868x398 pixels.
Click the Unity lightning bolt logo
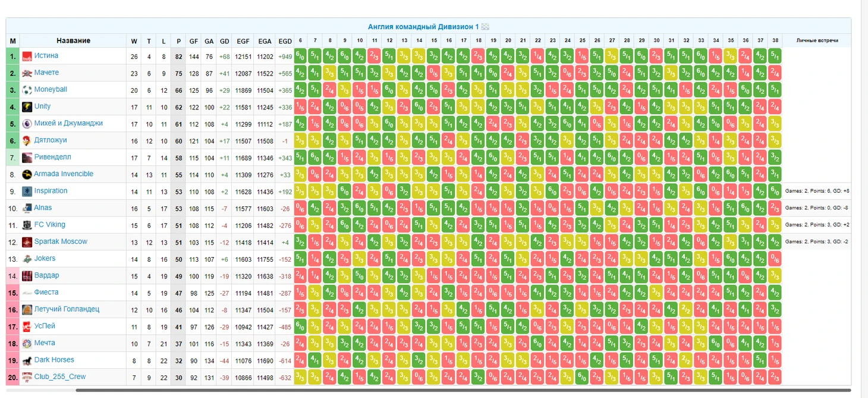pyautogui.click(x=27, y=107)
